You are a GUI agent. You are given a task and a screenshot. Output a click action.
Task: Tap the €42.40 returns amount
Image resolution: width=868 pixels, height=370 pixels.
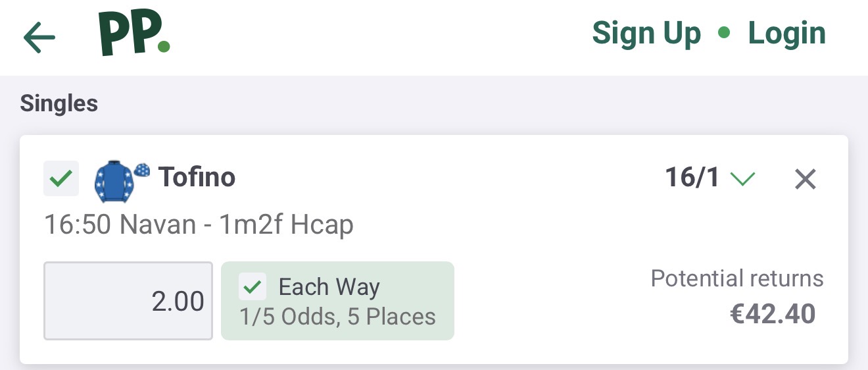pyautogui.click(x=773, y=314)
